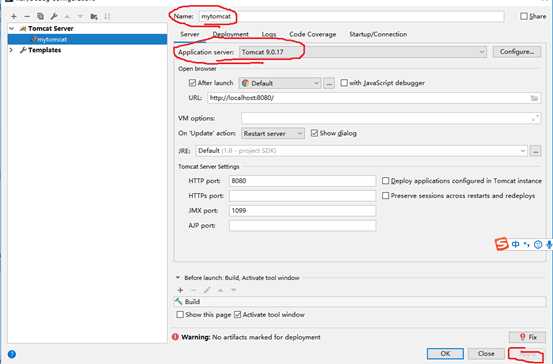Check Preserve sessions across restarts and redeploys
The width and height of the screenshot is (553, 364).
(385, 196)
